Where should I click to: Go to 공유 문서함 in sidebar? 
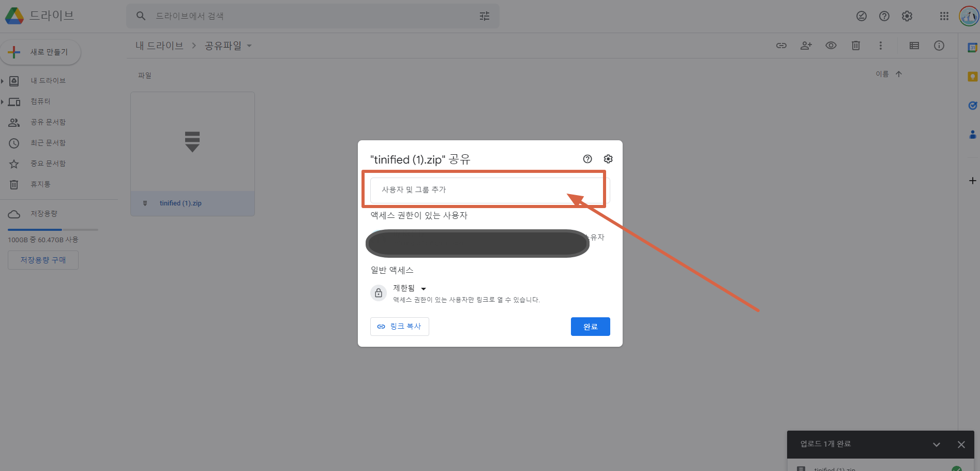click(x=48, y=122)
